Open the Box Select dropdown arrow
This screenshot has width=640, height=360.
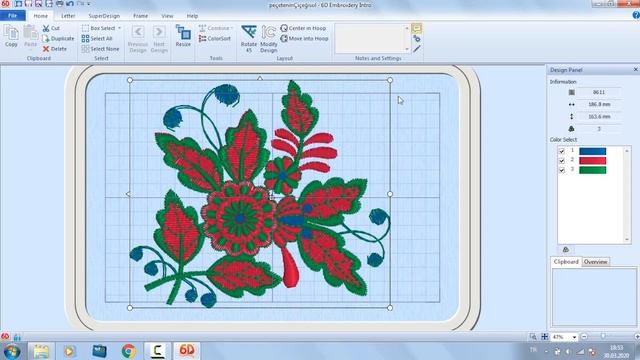click(x=120, y=28)
